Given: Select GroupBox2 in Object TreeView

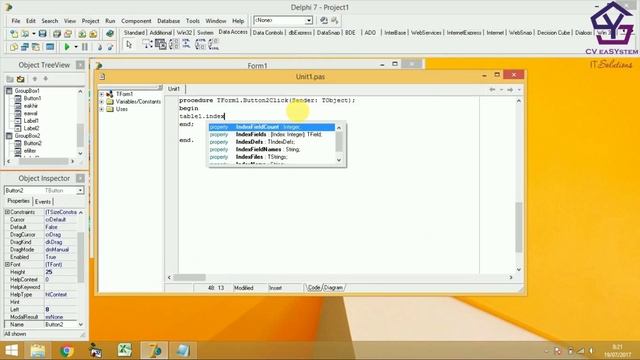Looking at the screenshot, I should pos(27,136).
